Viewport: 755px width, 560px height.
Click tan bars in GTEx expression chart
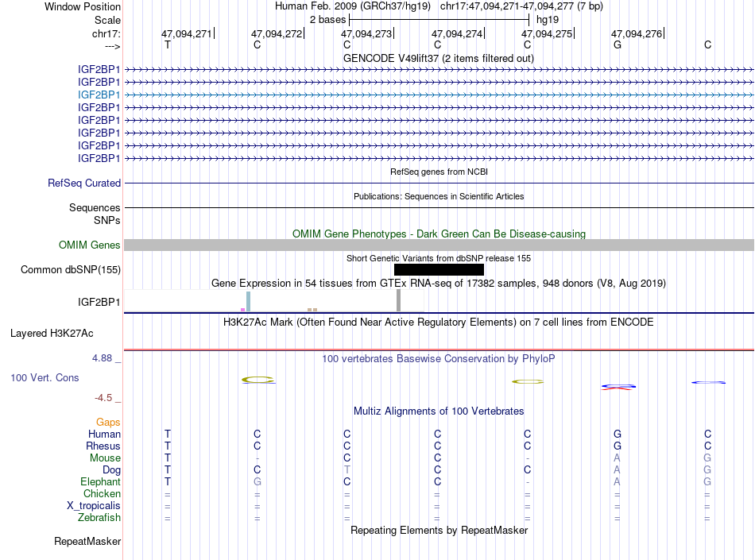click(x=312, y=310)
